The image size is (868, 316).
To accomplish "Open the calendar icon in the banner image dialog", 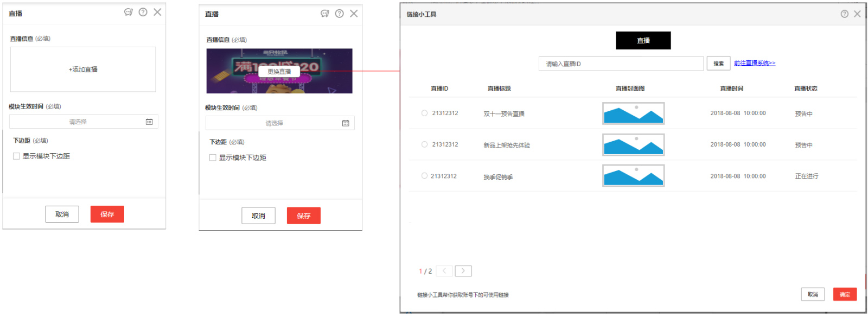I will click(346, 123).
